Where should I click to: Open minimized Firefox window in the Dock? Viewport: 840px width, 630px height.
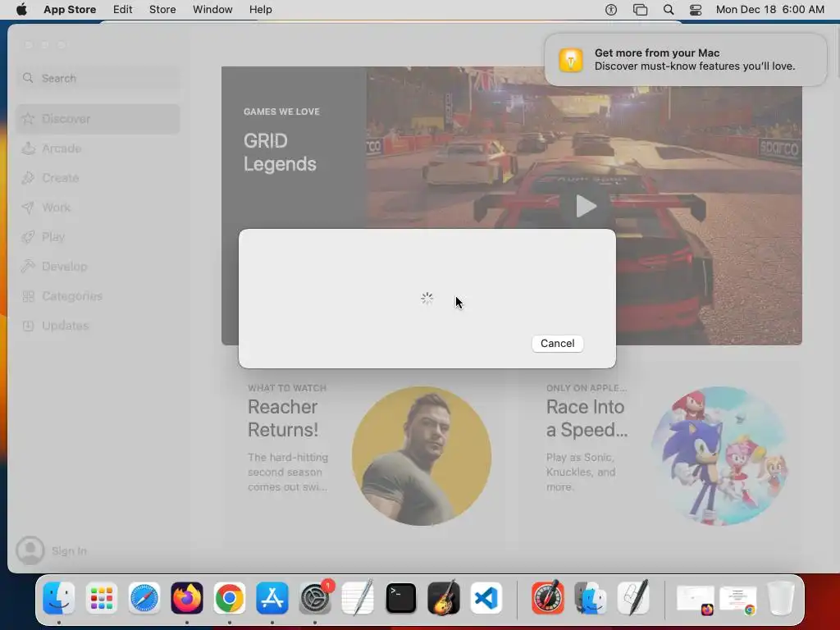pyautogui.click(x=696, y=599)
